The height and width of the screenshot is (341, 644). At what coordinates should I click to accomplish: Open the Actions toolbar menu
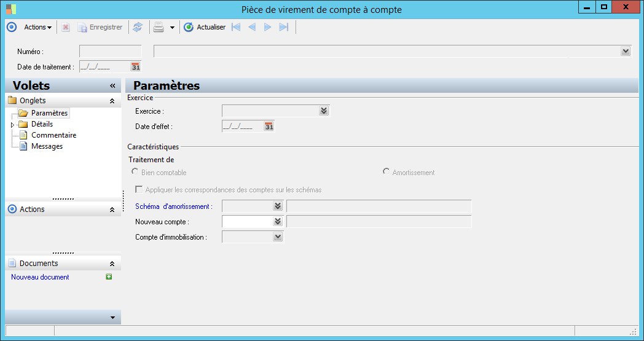37,27
